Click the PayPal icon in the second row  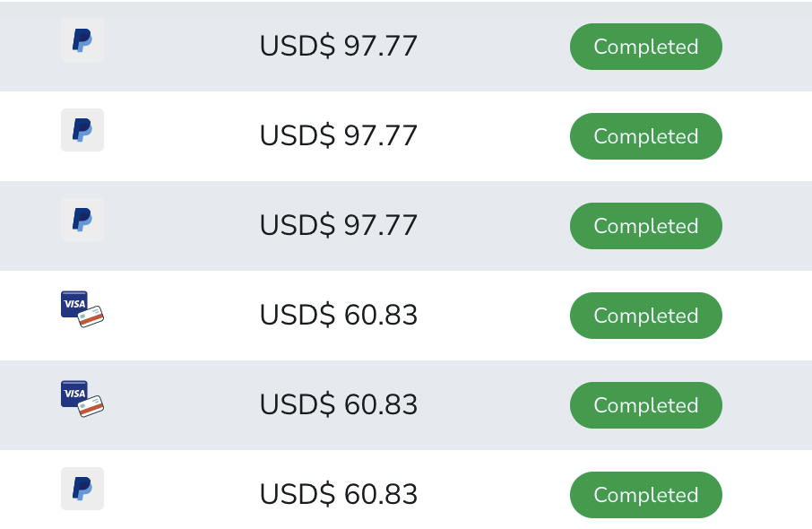(x=82, y=130)
